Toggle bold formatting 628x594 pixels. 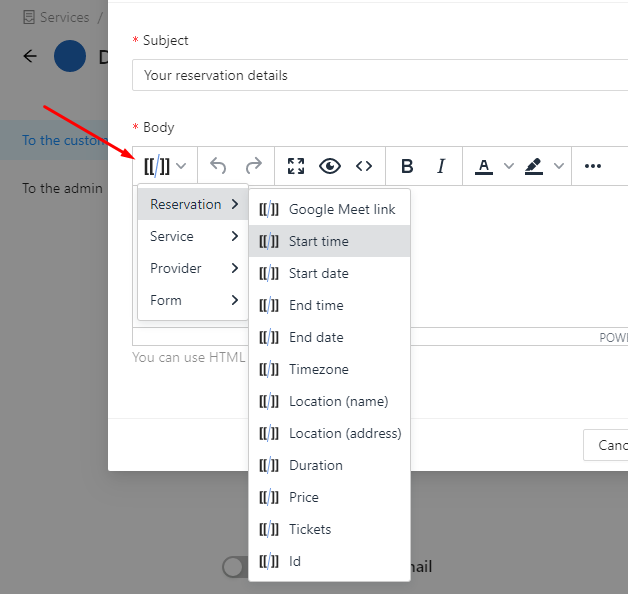click(x=407, y=166)
